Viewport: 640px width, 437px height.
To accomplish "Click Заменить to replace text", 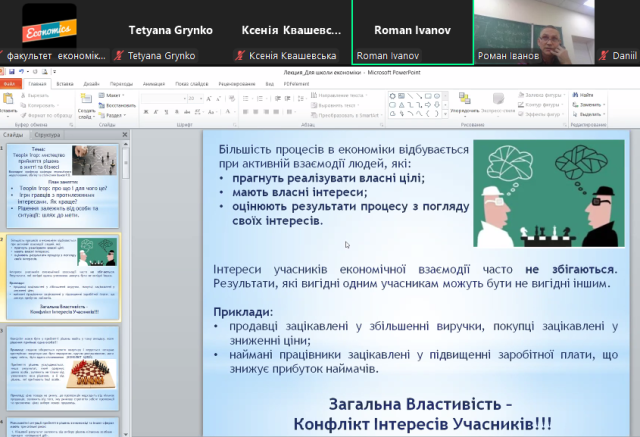I will (x=588, y=105).
